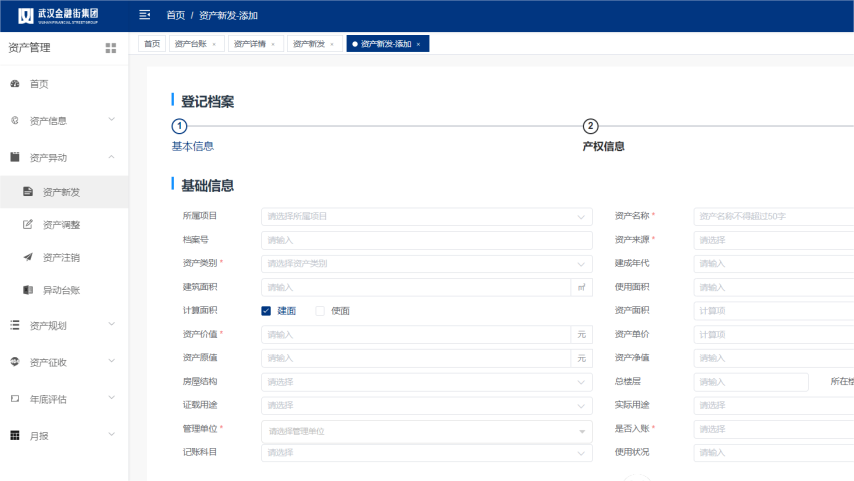Click the 建筑面积 input field
Screen dimensions: 854x481
416,287
